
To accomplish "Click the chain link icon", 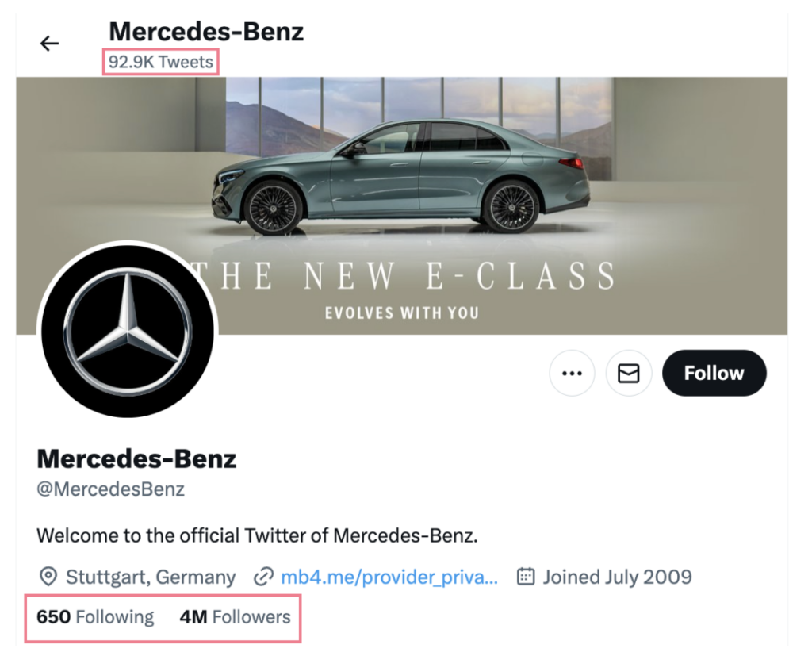I will click(x=263, y=577).
